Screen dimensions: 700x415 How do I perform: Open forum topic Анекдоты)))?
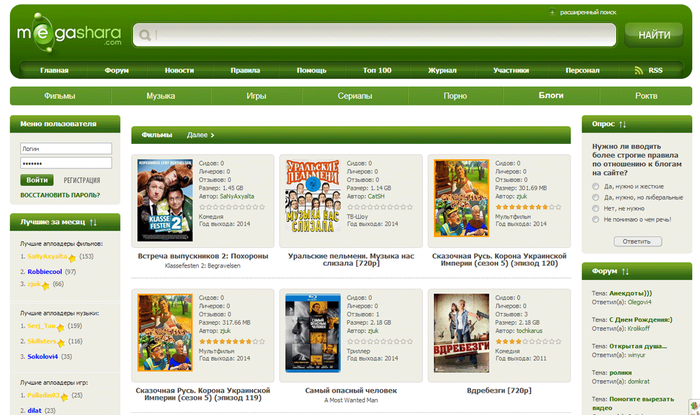[x=630, y=293]
